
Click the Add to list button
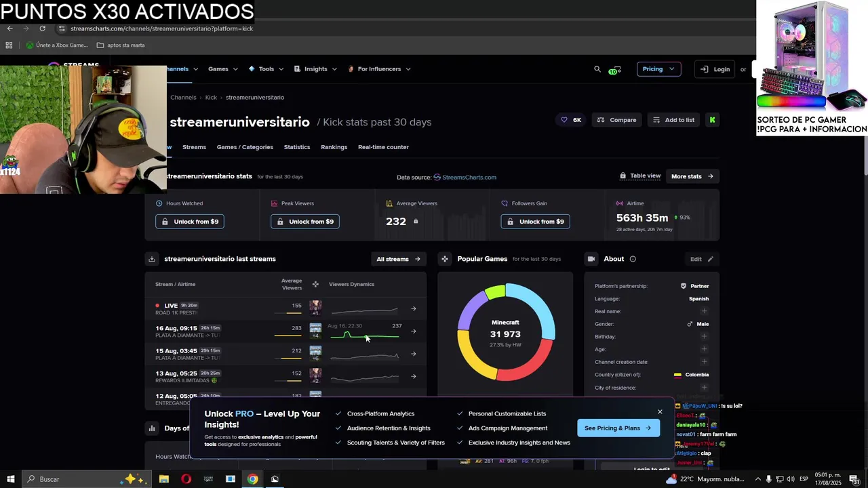(x=673, y=120)
